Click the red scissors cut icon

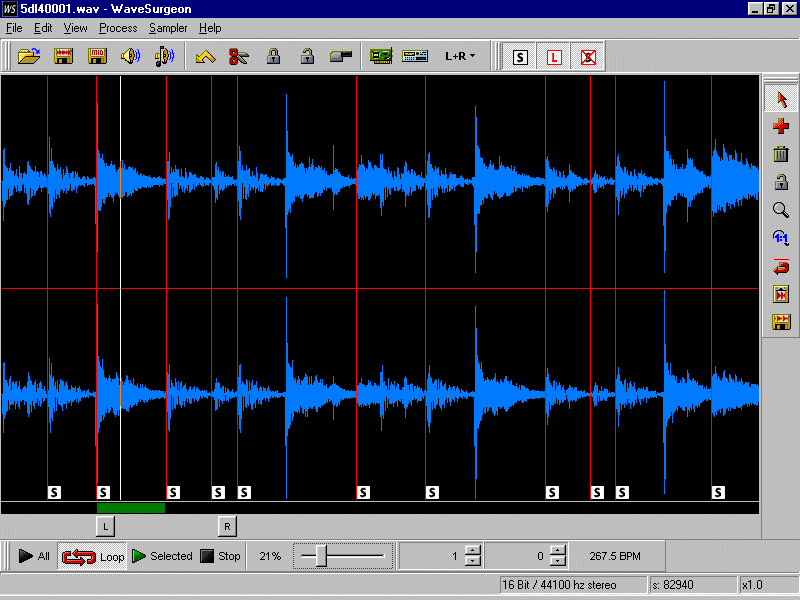point(238,56)
